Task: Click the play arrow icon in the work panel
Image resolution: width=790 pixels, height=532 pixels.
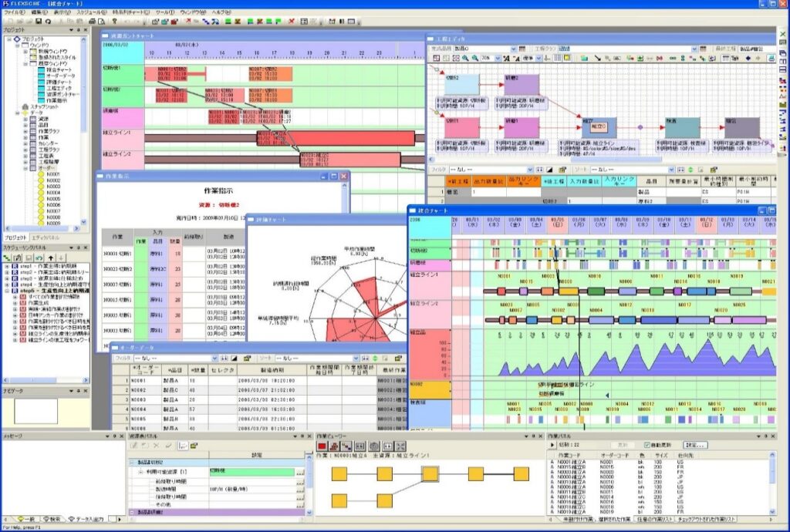Action: [x=552, y=445]
